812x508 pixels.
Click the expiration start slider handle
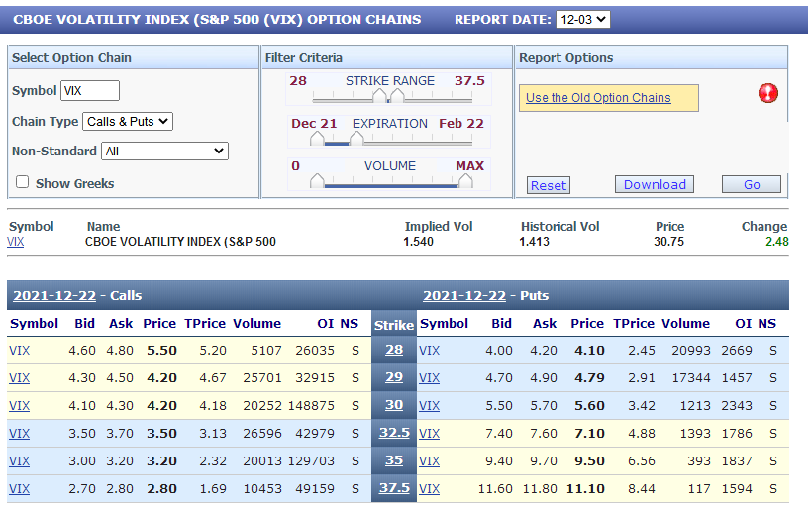pos(317,139)
